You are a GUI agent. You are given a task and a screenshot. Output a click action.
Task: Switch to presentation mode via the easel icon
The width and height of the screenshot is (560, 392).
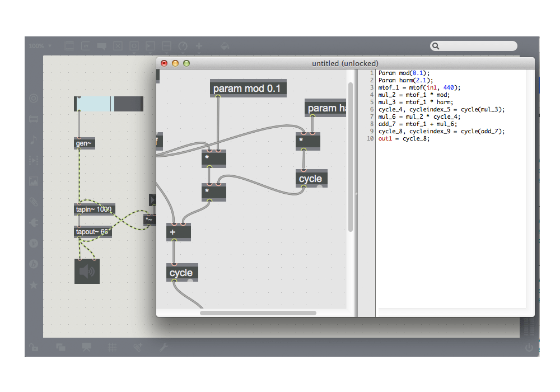point(86,347)
